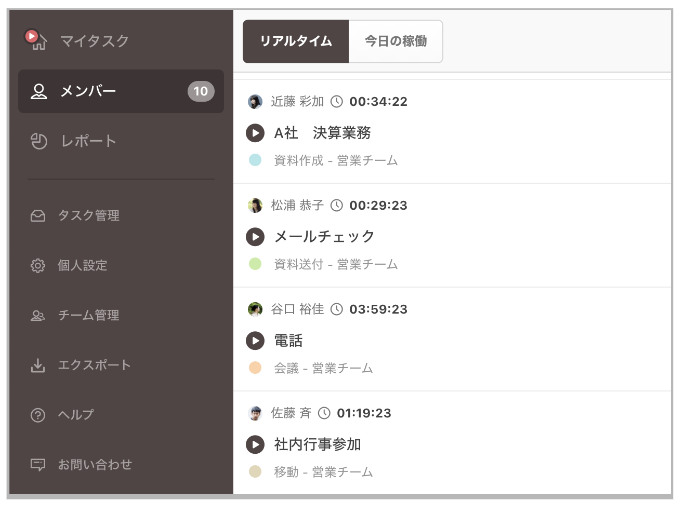This screenshot has height=505, width=682.
Task: Open 個人設定 gear icon
Action: 38,265
